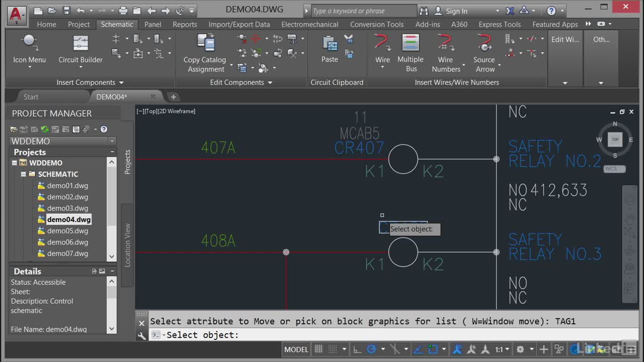Screen dimensions: 644x362
Task: Select the Source Arrow tool
Action: click(x=485, y=54)
